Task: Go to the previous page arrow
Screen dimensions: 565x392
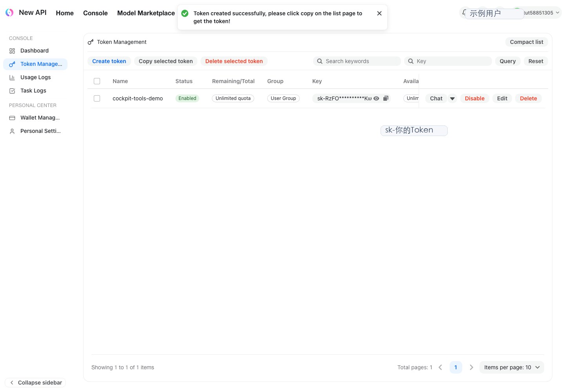Action: 440,367
